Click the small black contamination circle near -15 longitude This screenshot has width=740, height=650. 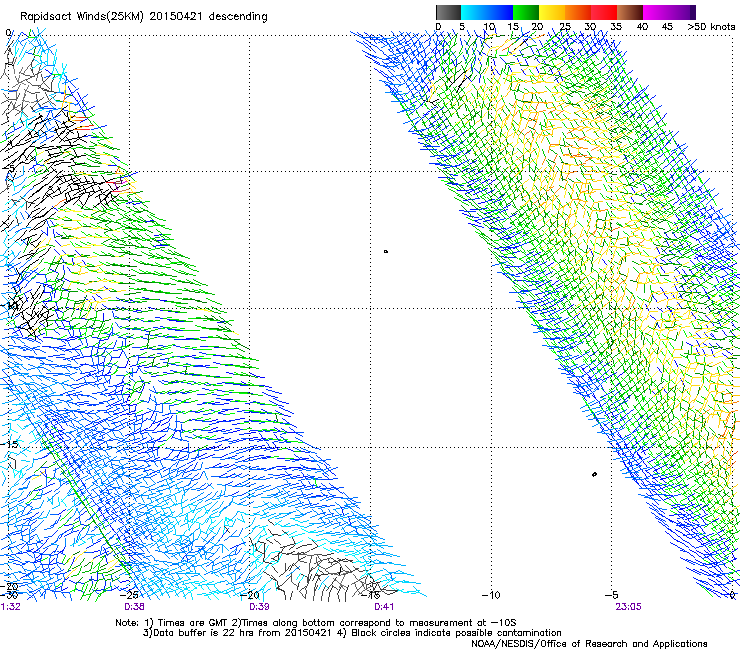tap(386, 252)
